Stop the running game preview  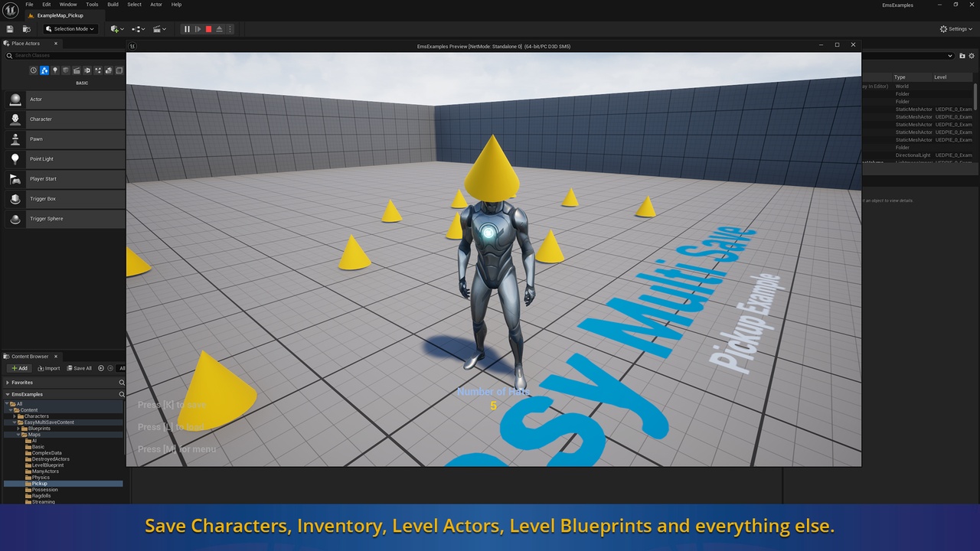point(208,29)
